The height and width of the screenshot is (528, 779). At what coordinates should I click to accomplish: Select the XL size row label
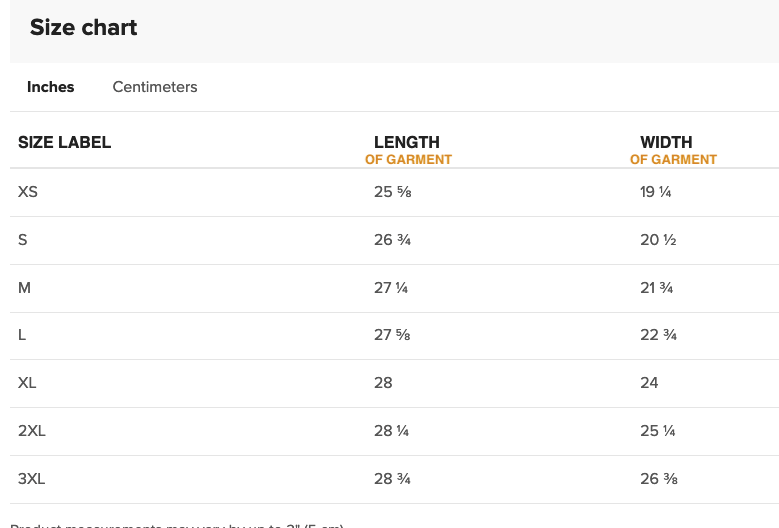27,383
